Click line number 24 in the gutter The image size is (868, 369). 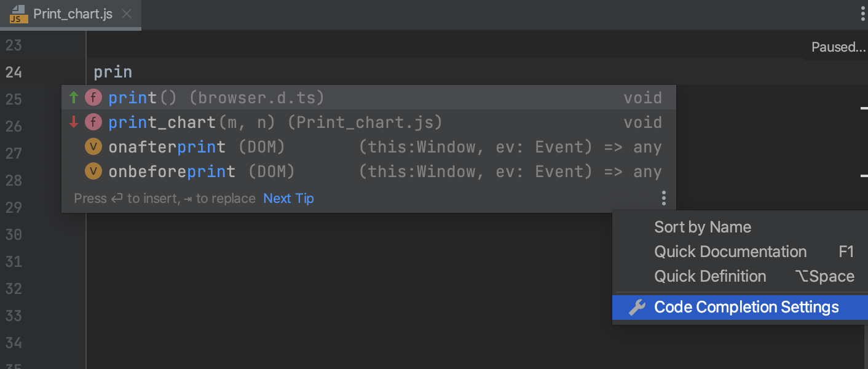tap(14, 72)
